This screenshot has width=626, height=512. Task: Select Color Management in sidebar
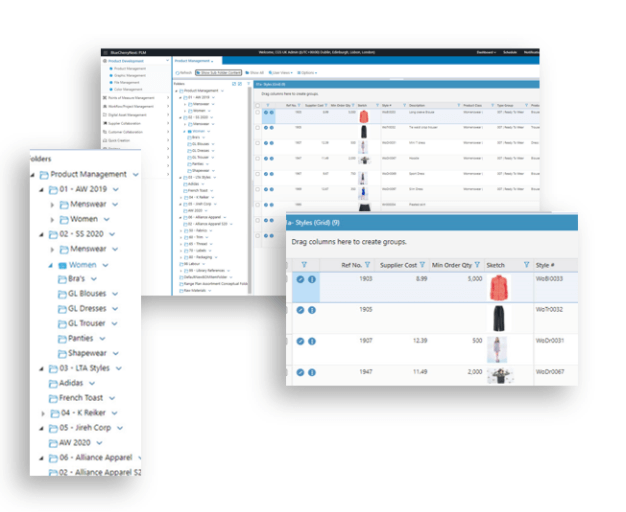(128, 89)
